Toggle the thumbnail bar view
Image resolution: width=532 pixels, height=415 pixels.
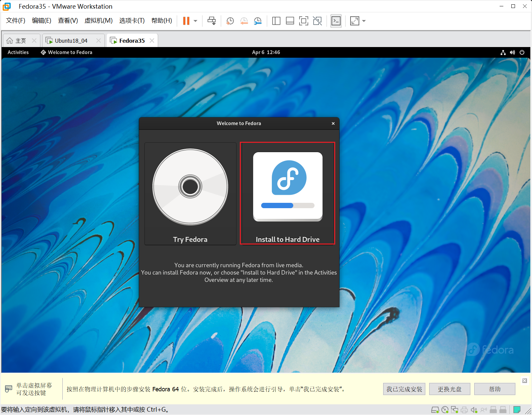[x=290, y=21]
